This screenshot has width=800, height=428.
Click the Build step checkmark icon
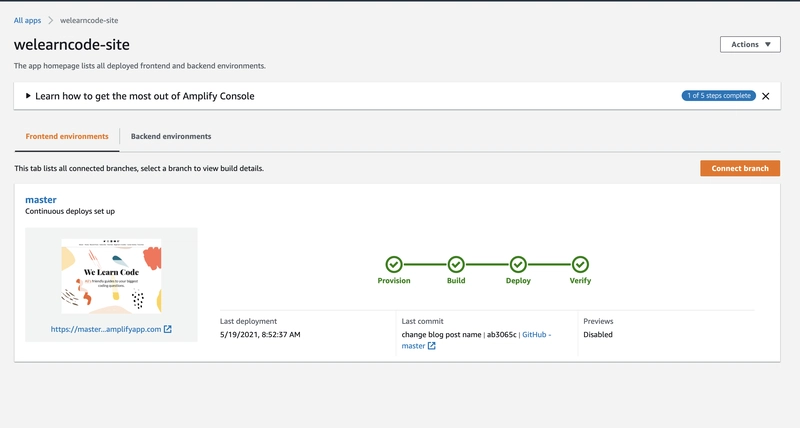click(456, 264)
